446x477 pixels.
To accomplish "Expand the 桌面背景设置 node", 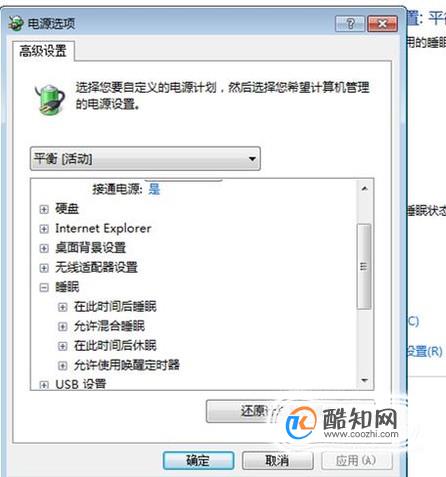I will tap(44, 248).
